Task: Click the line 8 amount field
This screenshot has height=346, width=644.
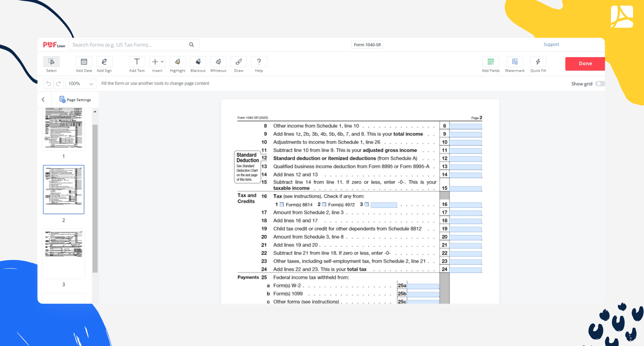Action: [x=465, y=126]
